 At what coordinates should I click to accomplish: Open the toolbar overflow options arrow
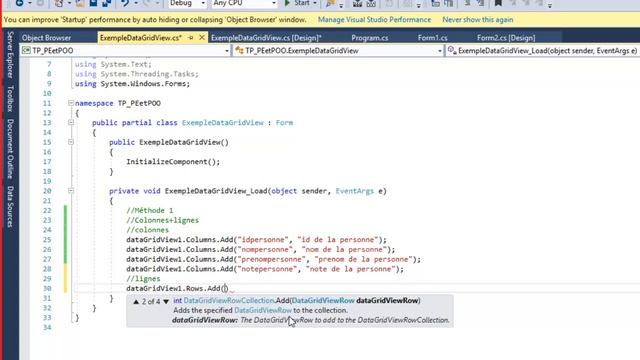[x=550, y=5]
